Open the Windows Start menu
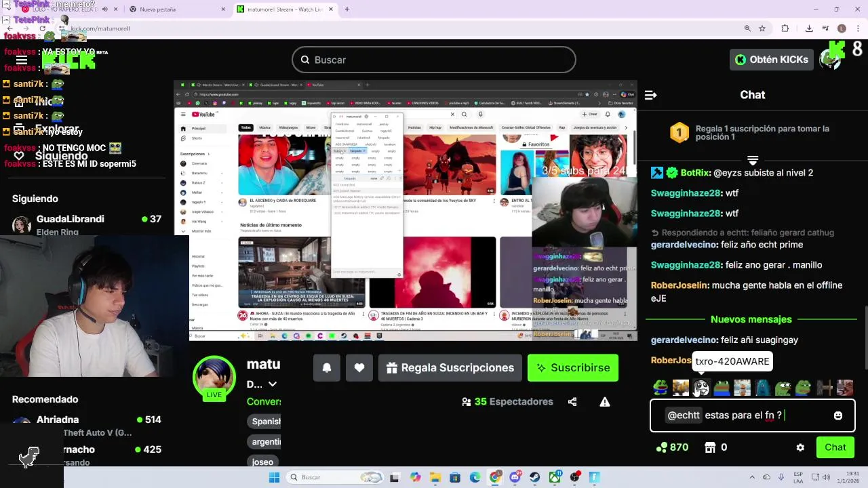 274,477
